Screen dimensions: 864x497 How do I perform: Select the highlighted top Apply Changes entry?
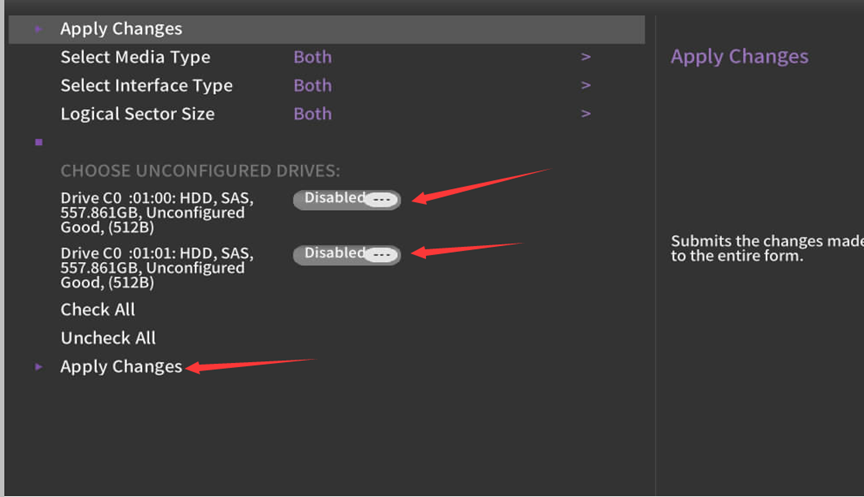327,29
